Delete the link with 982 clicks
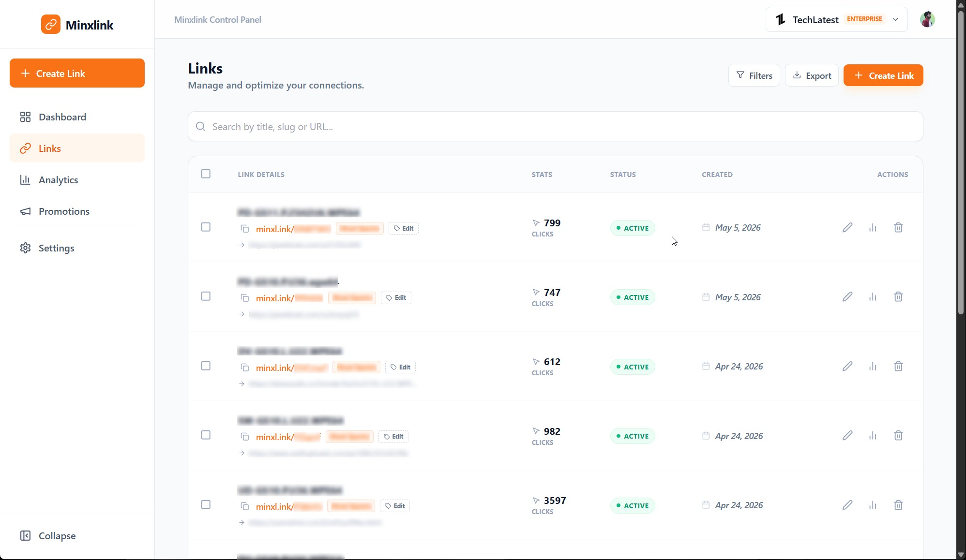The width and height of the screenshot is (966, 560). 898,436
